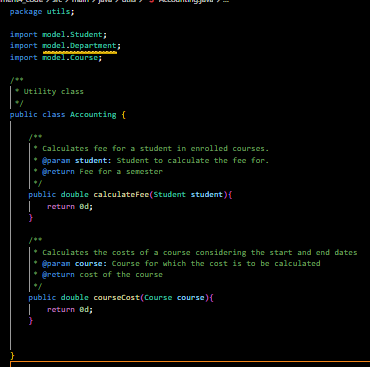Click the method name "calculateFee"

[121, 194]
